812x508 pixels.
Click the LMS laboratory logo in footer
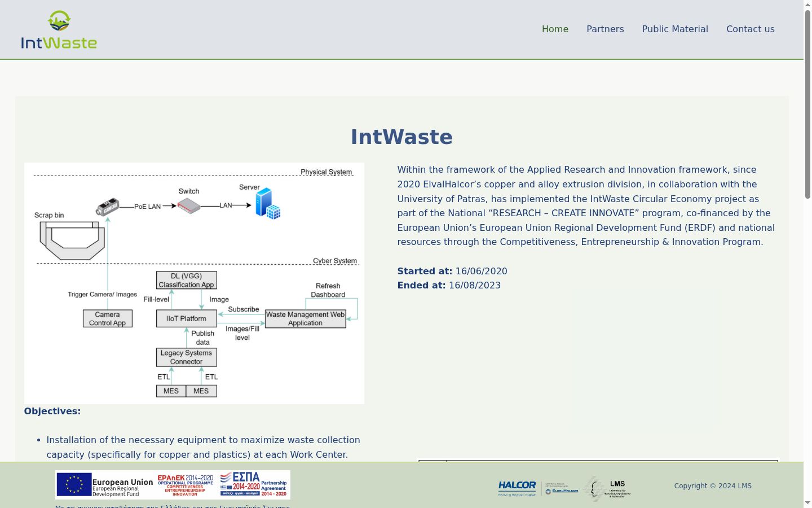607,489
